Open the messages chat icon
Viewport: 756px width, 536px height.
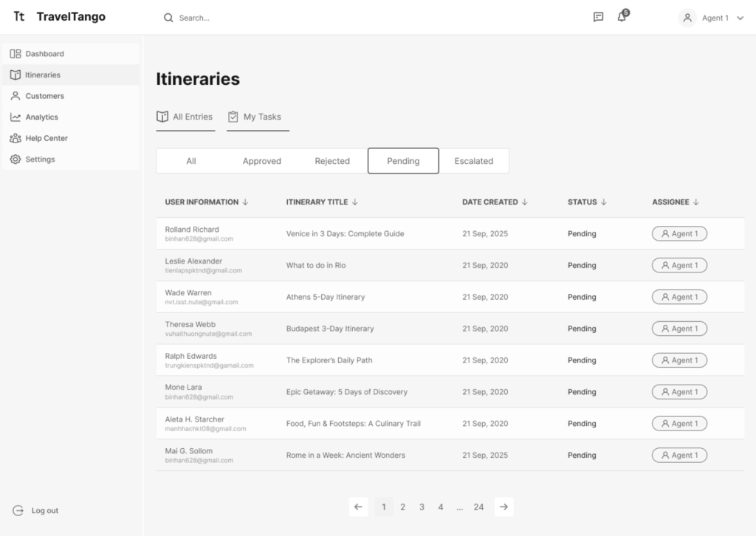pyautogui.click(x=599, y=17)
